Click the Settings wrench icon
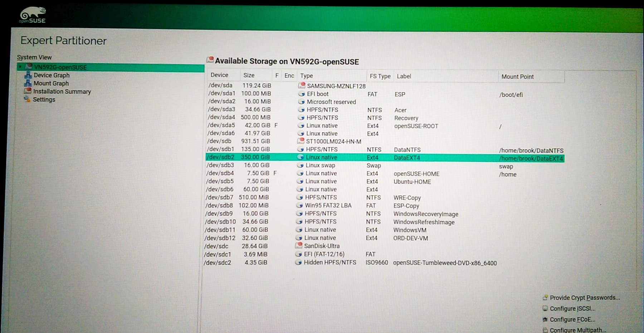The height and width of the screenshot is (333, 644). coord(27,99)
